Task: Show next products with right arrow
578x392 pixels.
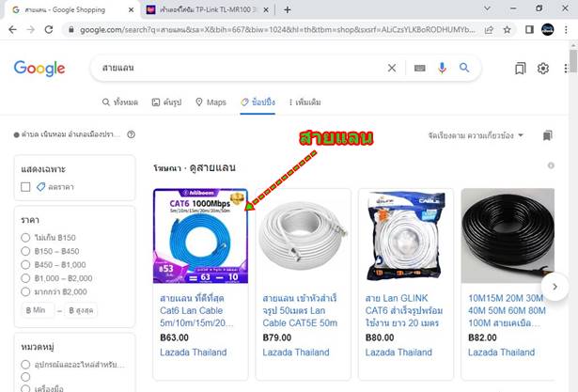Action: click(555, 287)
